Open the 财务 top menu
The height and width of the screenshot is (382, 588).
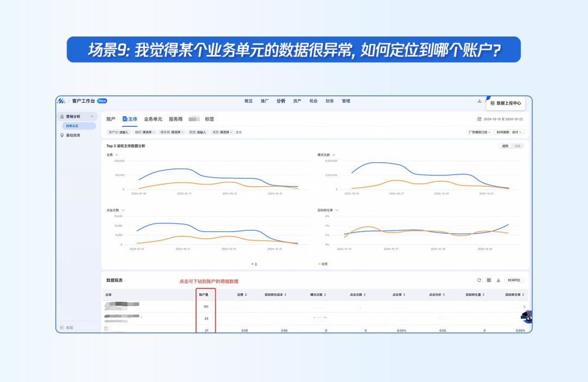pyautogui.click(x=329, y=101)
